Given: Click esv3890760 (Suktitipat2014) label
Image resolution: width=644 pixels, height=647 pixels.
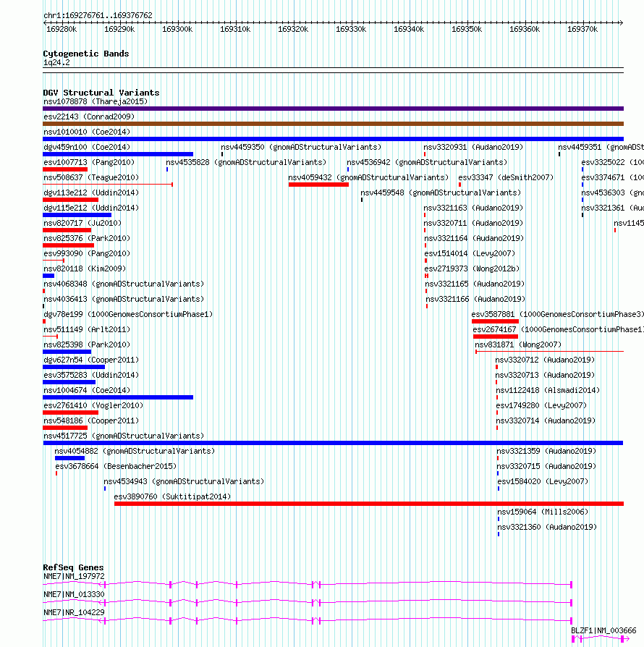Looking at the screenshot, I should click(x=172, y=497).
